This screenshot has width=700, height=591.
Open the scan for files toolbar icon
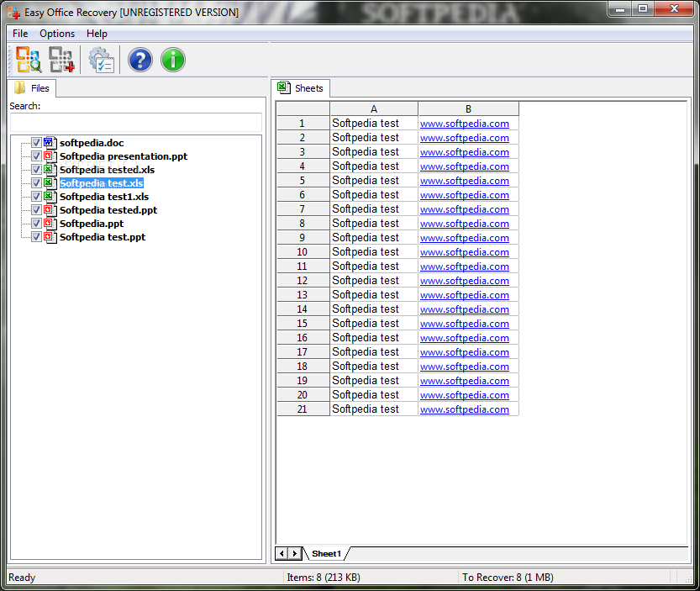tap(29, 60)
